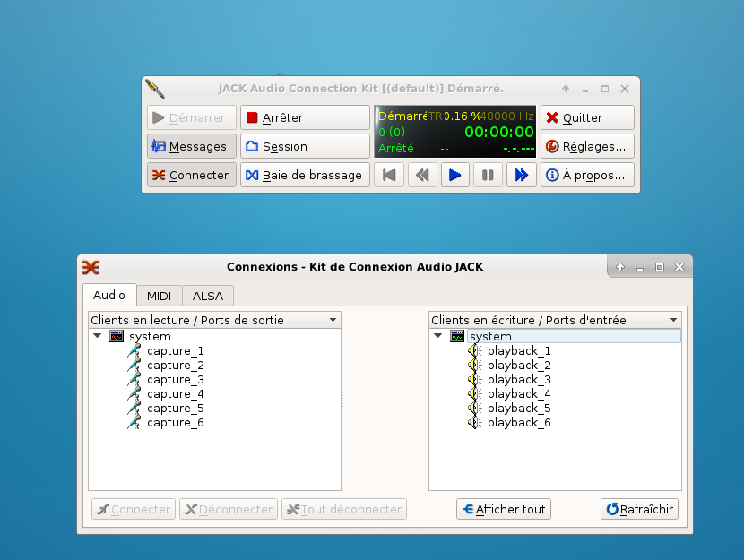Viewport: 744px width, 560px height.
Task: Select the capture_2 port
Action: (x=176, y=366)
